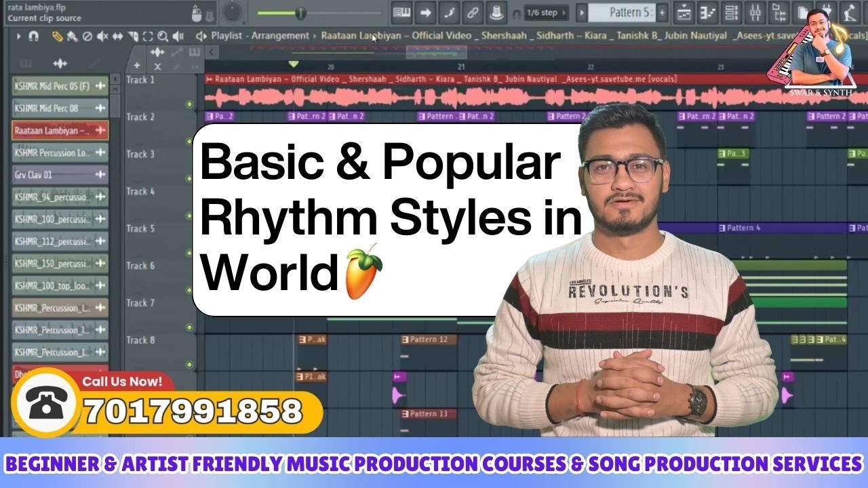Viewport: 868px width, 488px height.
Task: Toggle Track 4 mute dot
Action: (x=189, y=216)
